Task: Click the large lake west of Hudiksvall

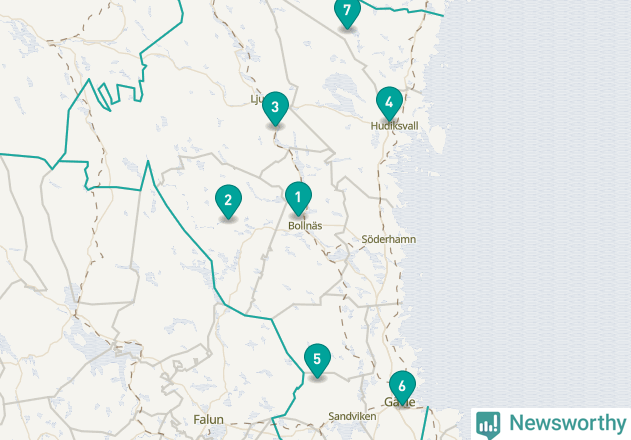Action: click(340, 87)
